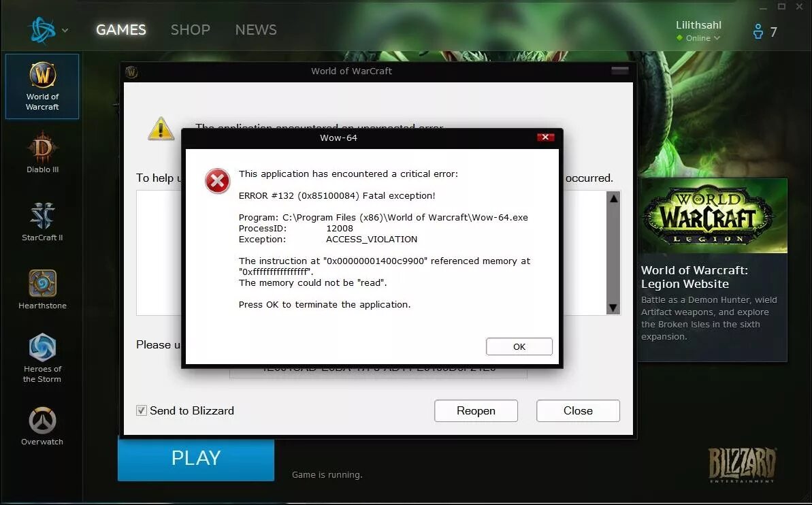Select Heroes of the Storm in sidebar
The width and height of the screenshot is (812, 505).
click(x=42, y=358)
